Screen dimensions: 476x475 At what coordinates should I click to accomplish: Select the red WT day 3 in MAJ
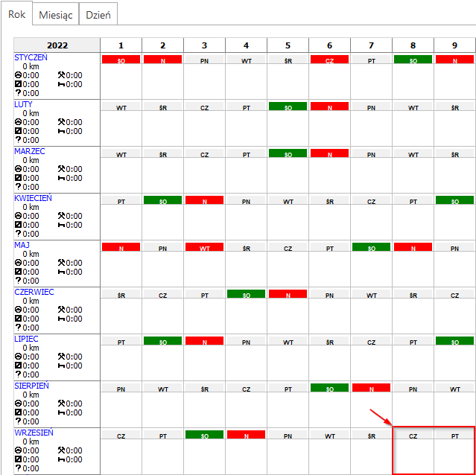[204, 247]
